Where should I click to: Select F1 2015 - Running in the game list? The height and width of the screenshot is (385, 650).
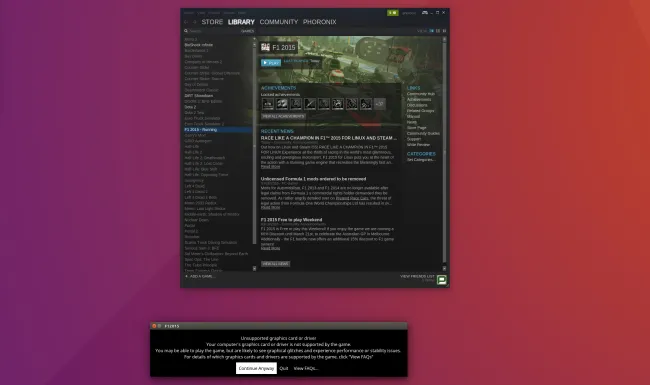(218, 129)
